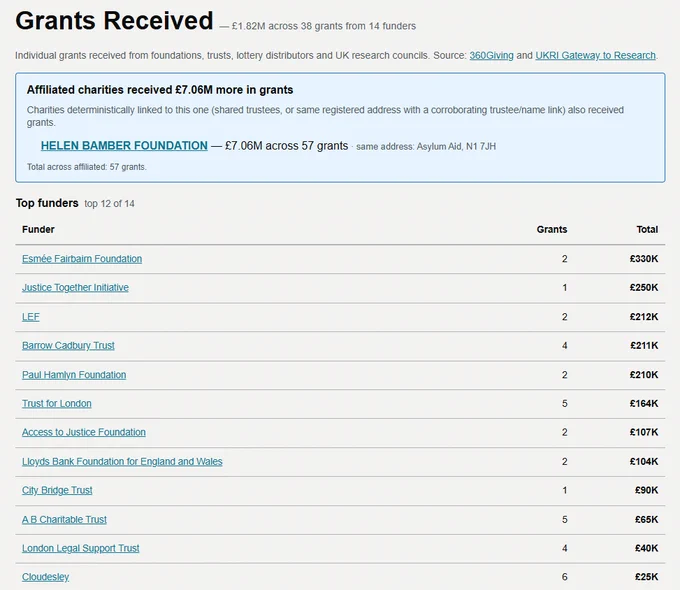Open London Legal Support Trust link
Viewport: 680px width, 590px height.
(81, 548)
